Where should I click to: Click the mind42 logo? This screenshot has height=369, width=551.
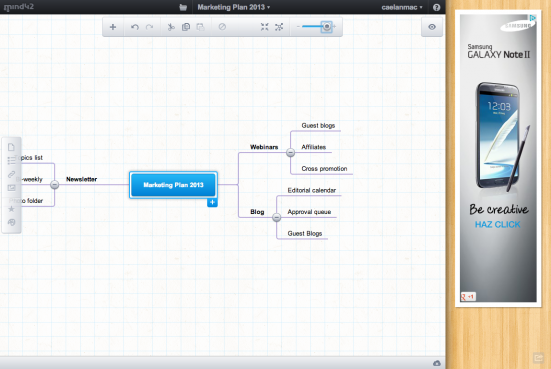pos(19,7)
